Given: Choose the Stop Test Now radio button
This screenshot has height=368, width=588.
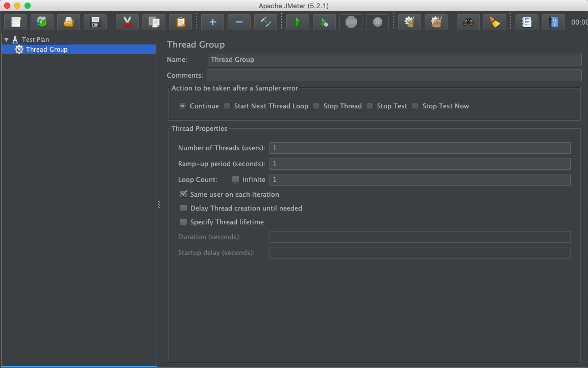Looking at the screenshot, I should coord(415,106).
